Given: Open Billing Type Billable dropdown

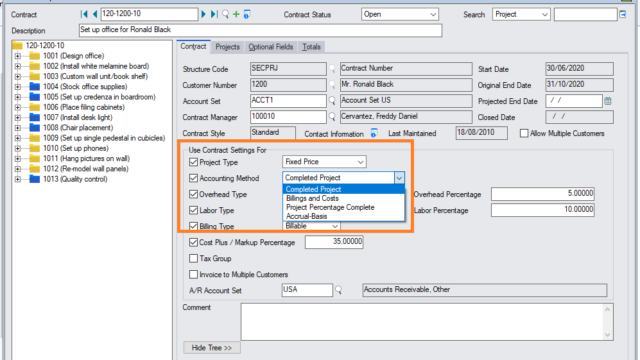Looking at the screenshot, I should pos(335,226).
